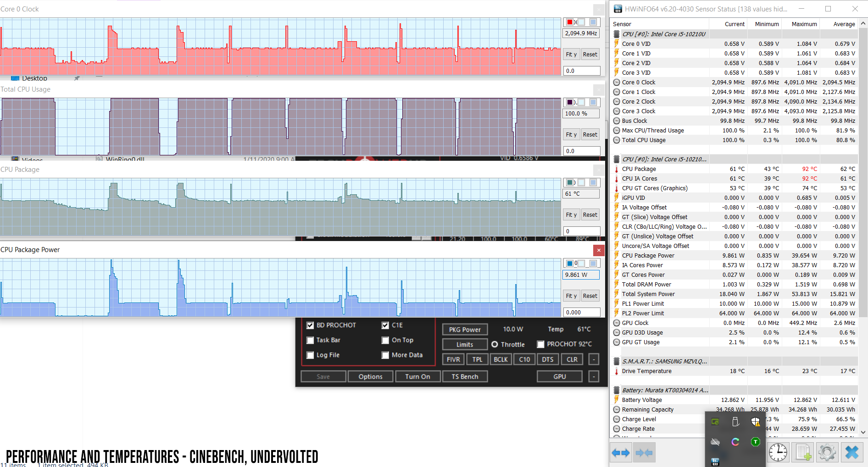Open the FIVR window in ThrottleStop
The image size is (868, 467).
(x=453, y=359)
